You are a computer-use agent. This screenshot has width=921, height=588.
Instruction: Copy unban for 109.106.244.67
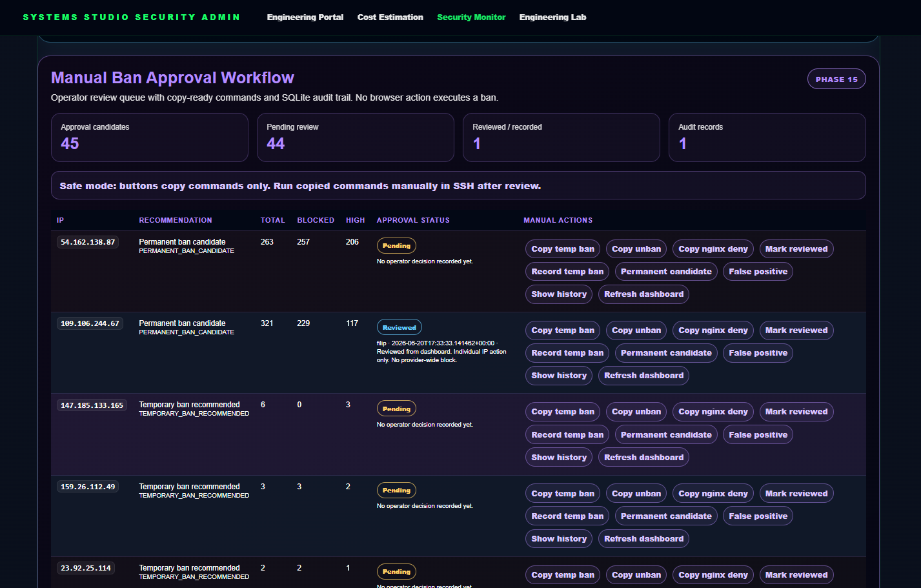pos(636,330)
